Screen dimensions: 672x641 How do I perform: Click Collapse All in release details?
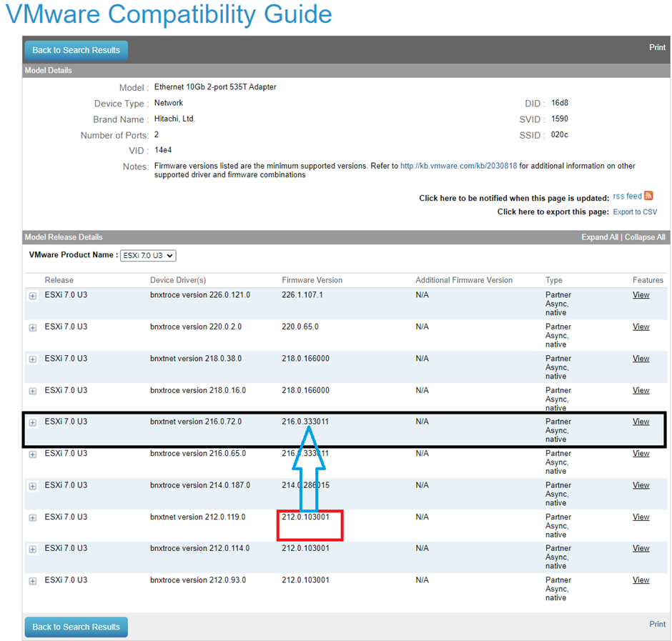pyautogui.click(x=645, y=237)
